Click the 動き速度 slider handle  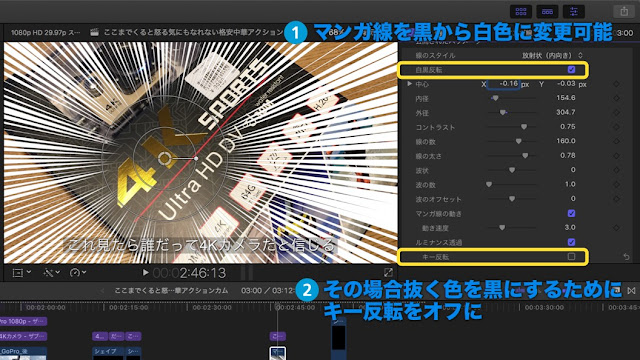tap(502, 228)
